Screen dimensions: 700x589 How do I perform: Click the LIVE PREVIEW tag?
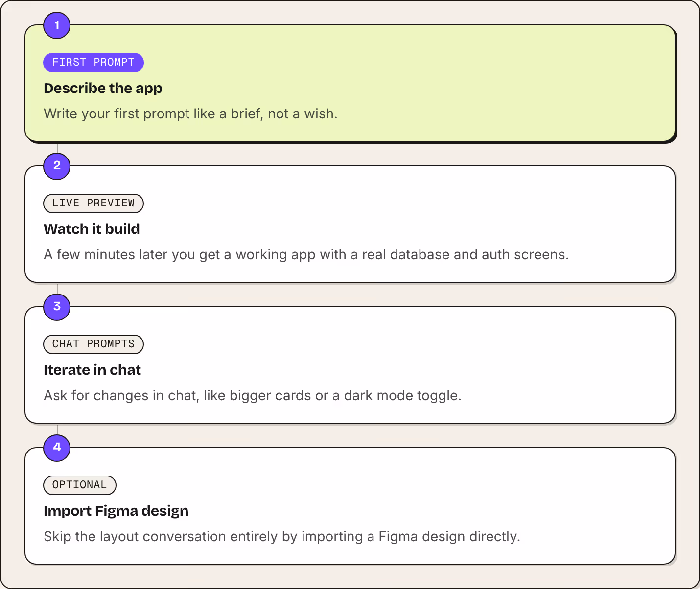[93, 204]
